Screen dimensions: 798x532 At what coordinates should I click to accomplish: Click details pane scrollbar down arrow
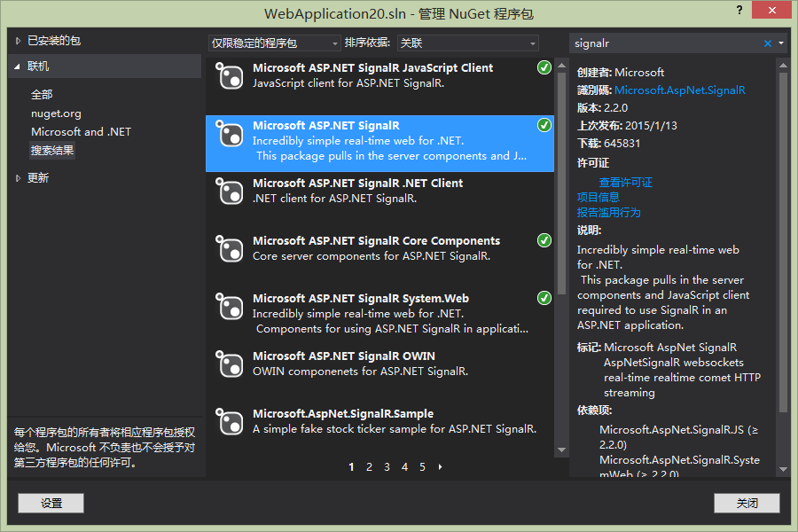[x=783, y=469]
